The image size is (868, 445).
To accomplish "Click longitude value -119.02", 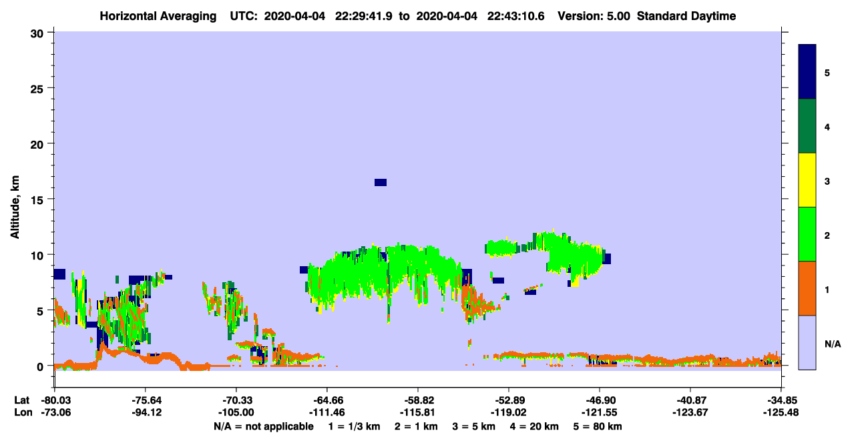I will (508, 412).
